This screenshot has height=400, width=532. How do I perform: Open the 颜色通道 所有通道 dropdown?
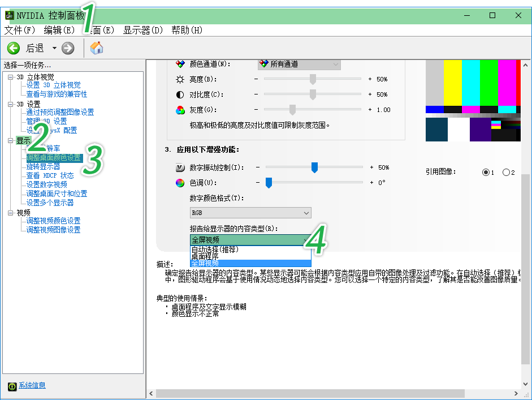(x=299, y=64)
